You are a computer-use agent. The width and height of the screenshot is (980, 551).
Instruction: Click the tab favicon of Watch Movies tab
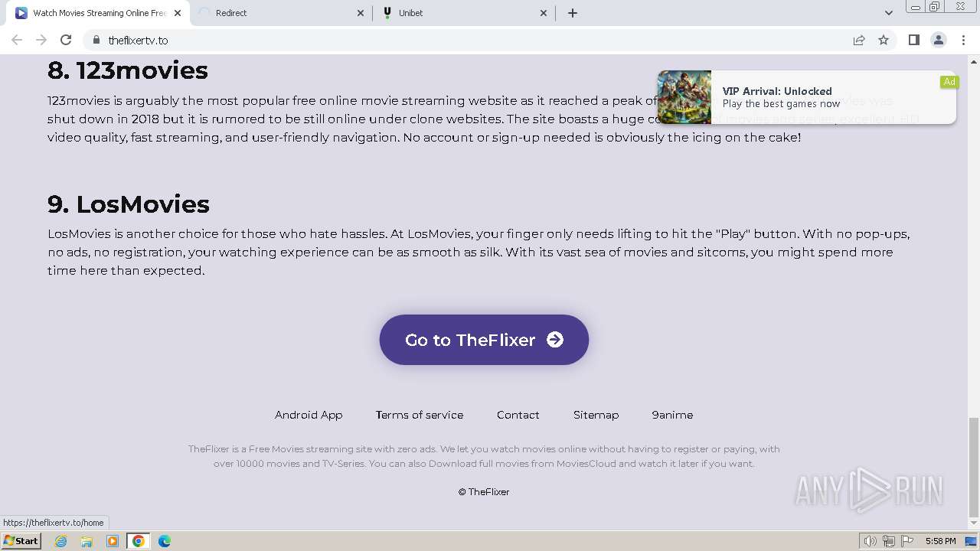(x=21, y=13)
